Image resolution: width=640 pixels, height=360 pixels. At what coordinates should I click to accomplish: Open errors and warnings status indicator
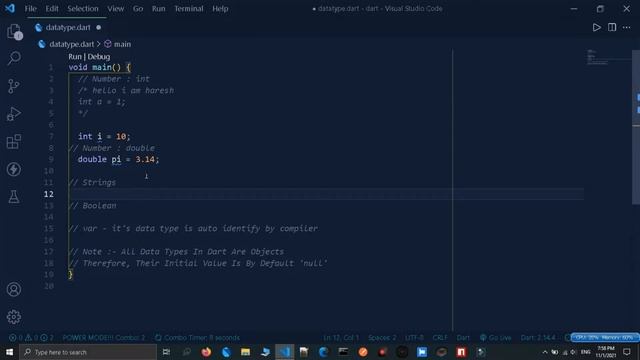(x=31, y=338)
